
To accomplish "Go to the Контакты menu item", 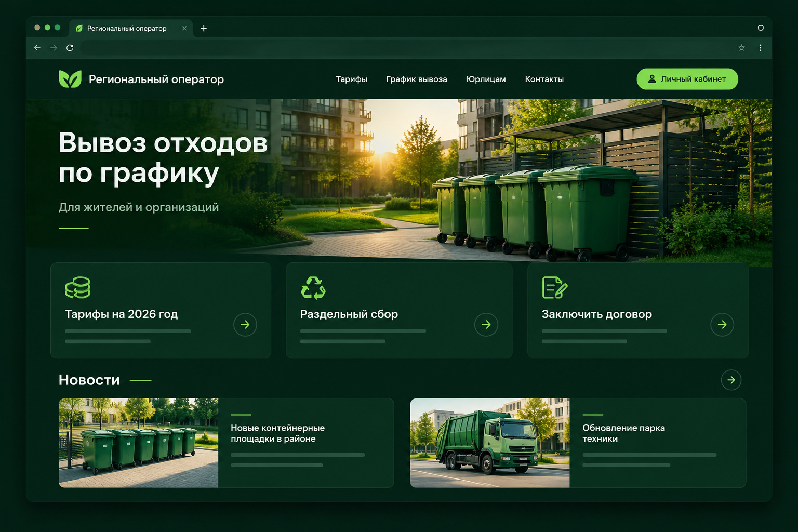I will click(544, 79).
